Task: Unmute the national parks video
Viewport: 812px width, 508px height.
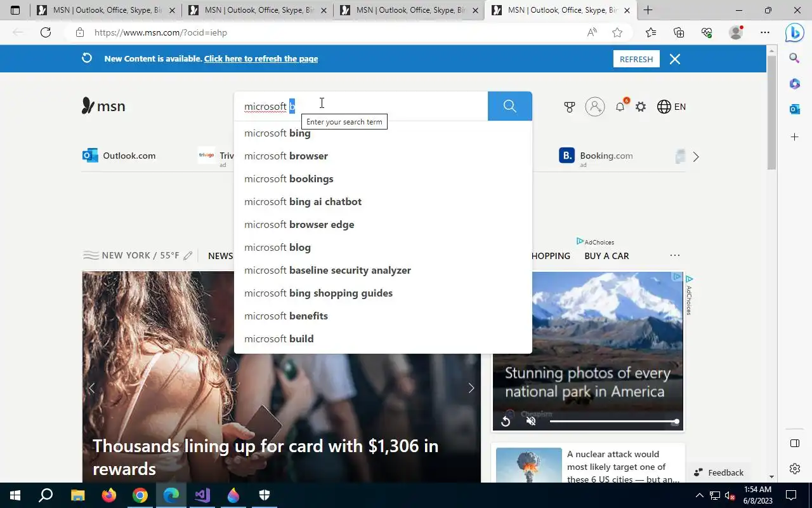Action: (532, 421)
